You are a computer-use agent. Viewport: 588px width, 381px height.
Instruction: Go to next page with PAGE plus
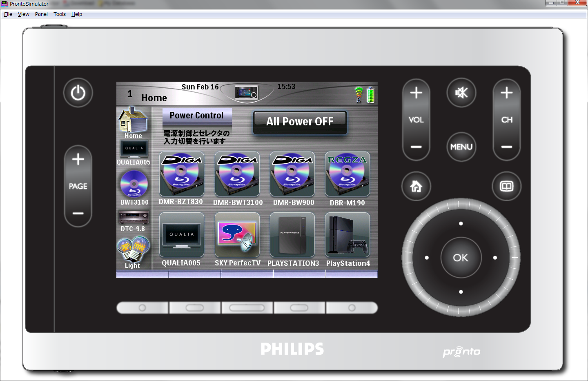coord(78,159)
